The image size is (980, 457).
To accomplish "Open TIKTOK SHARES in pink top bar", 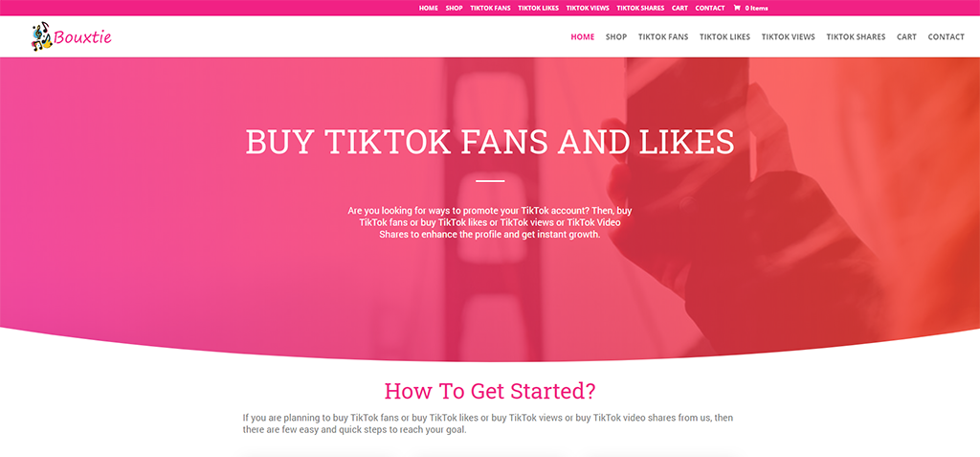I will [640, 8].
